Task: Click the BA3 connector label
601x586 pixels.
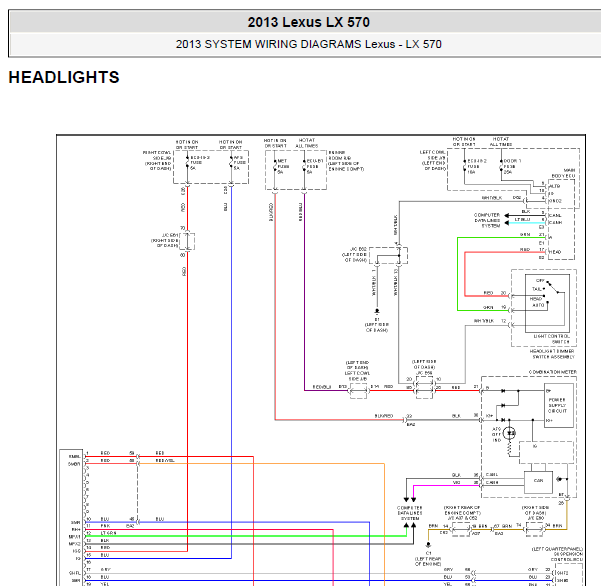Action: click(499, 533)
